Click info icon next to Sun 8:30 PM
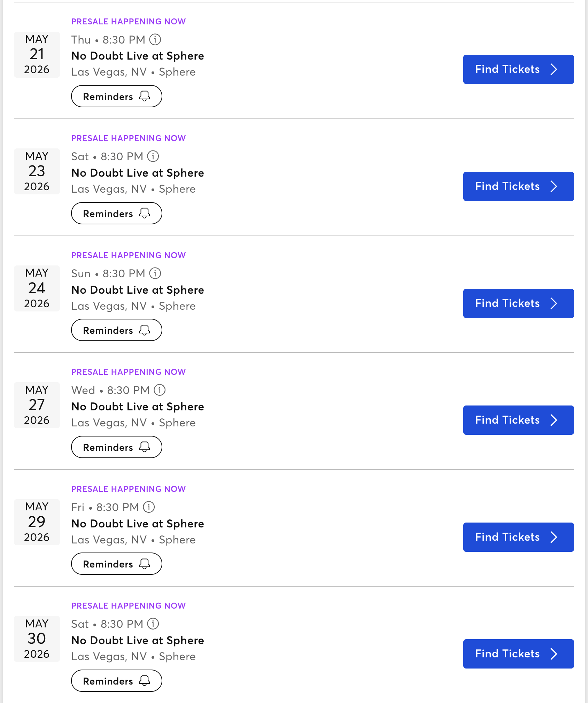 (x=155, y=273)
